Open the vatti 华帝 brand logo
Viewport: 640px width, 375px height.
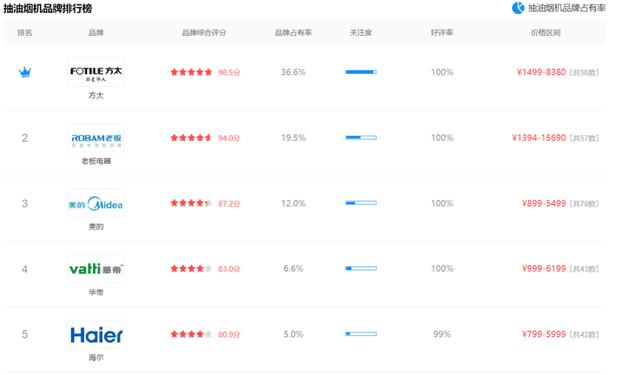(x=96, y=269)
